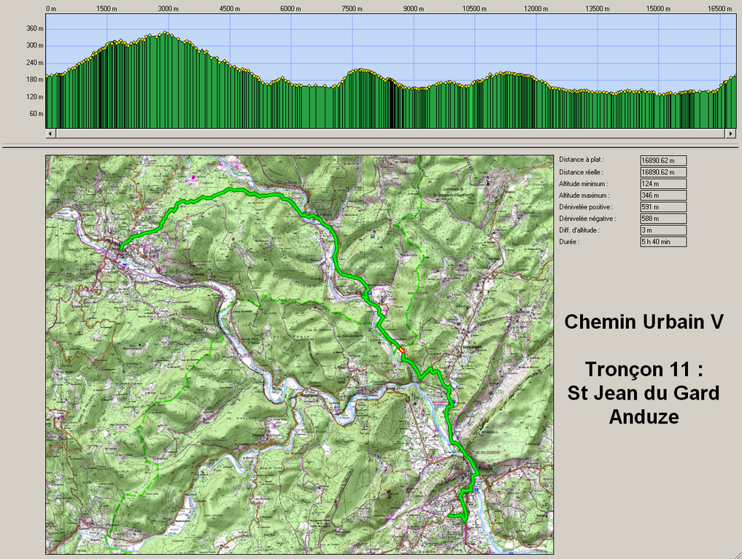Click the 'Dénivelée négative :' label
The height and width of the screenshot is (560, 742).
click(x=587, y=219)
